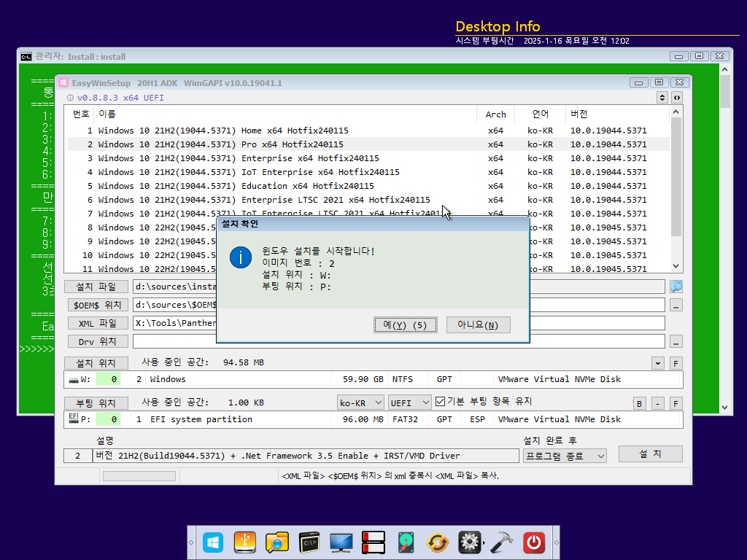Select row 1 Windows 10 21H2 Home x64
This screenshot has width=747, height=560.
pyautogui.click(x=368, y=131)
